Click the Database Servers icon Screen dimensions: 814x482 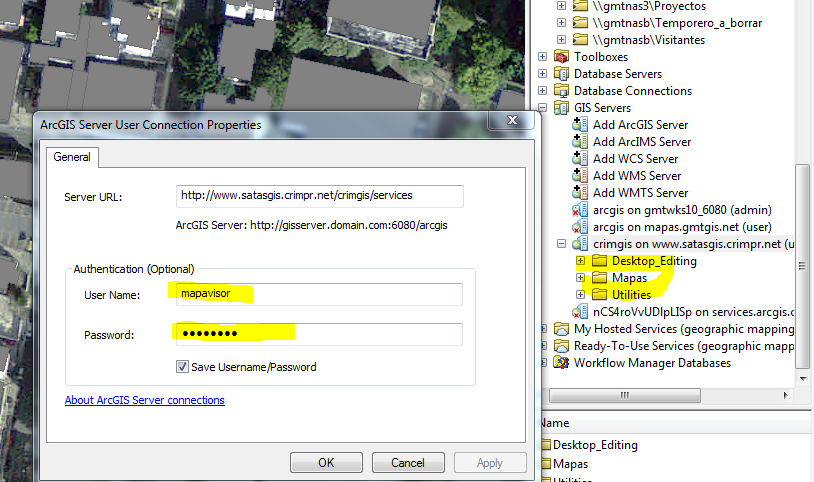tap(561, 74)
